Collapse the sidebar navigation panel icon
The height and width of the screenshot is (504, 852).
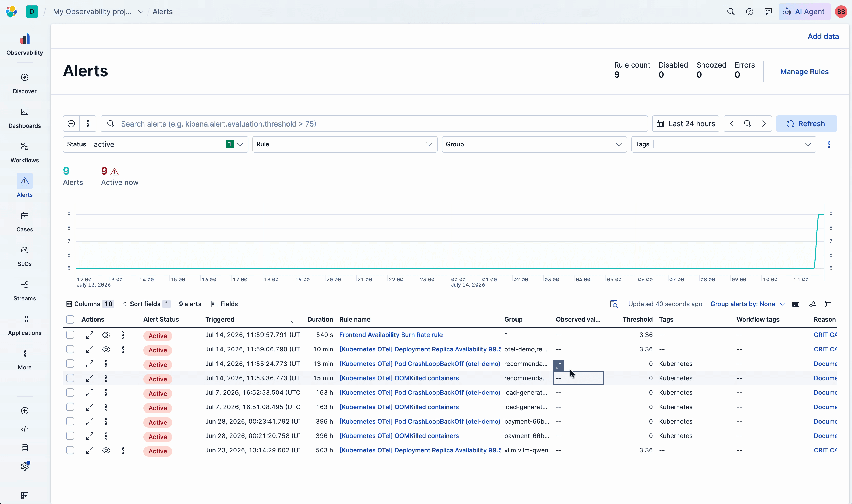point(25,496)
